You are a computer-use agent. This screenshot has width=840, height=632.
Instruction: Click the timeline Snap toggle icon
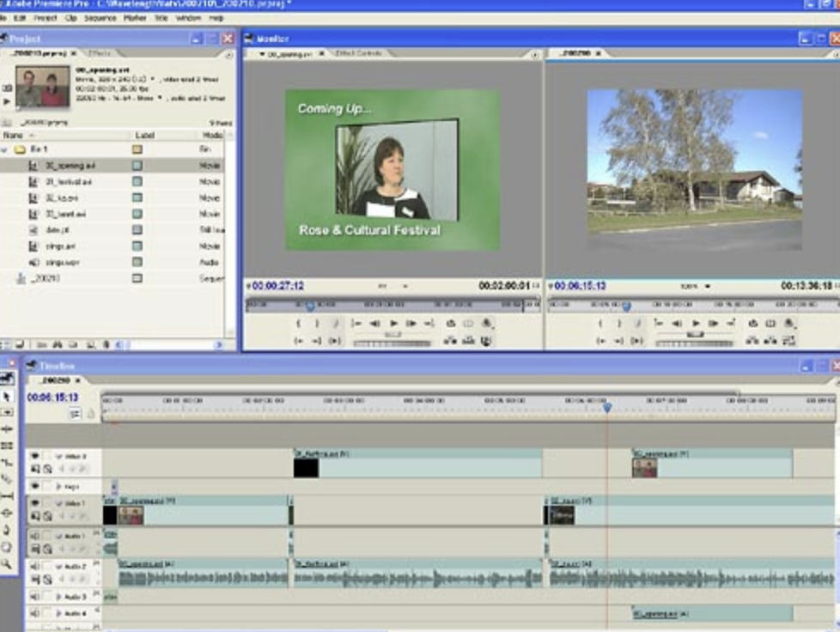point(76,413)
